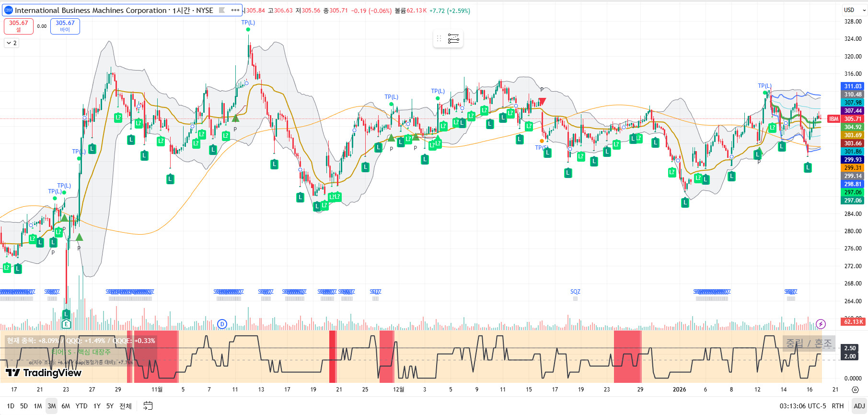Click the blue 305.67 buy button
Screen dimensions: 868x415
tap(65, 26)
